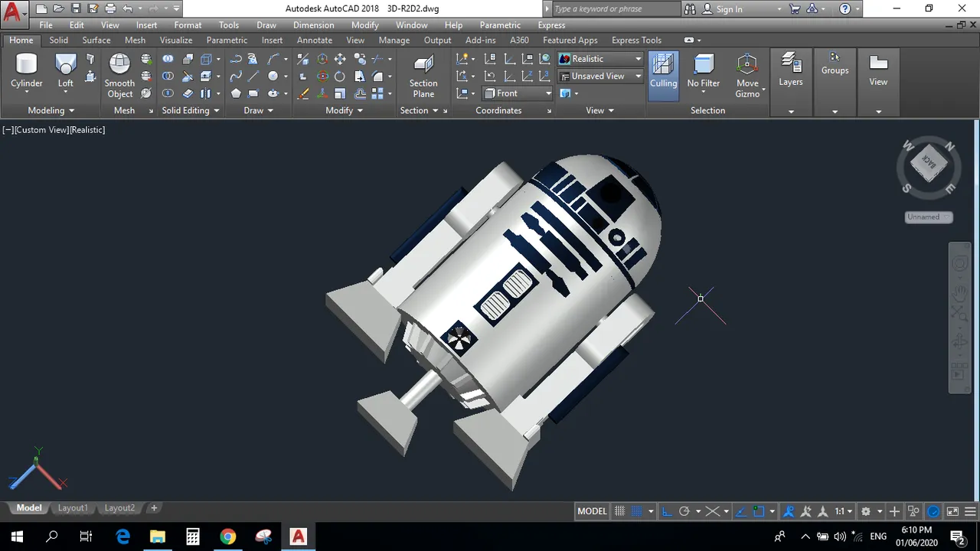Image resolution: width=980 pixels, height=551 pixels.
Task: Switch to the Layout1 tab
Action: point(73,508)
